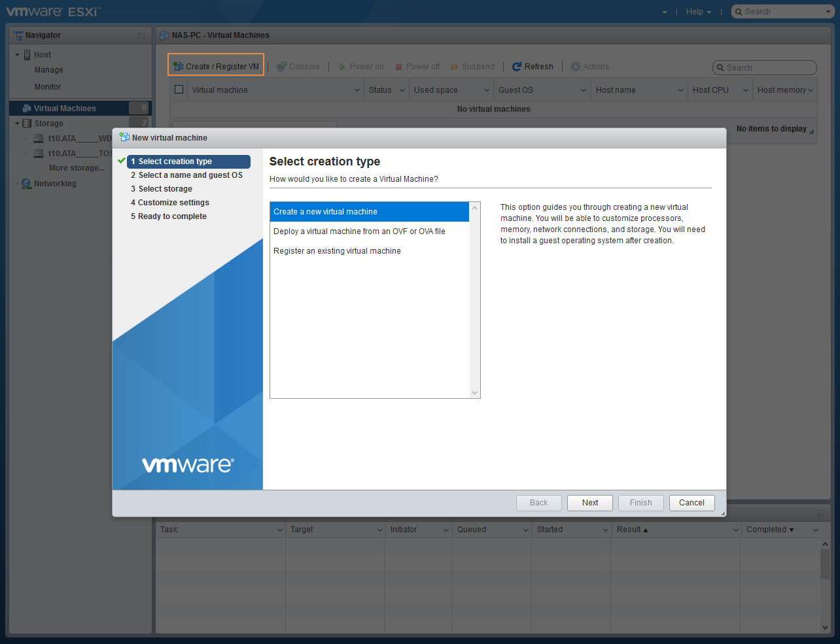Open the Task column dropdown in Recent tasks
The width and height of the screenshot is (840, 644).
click(x=280, y=530)
